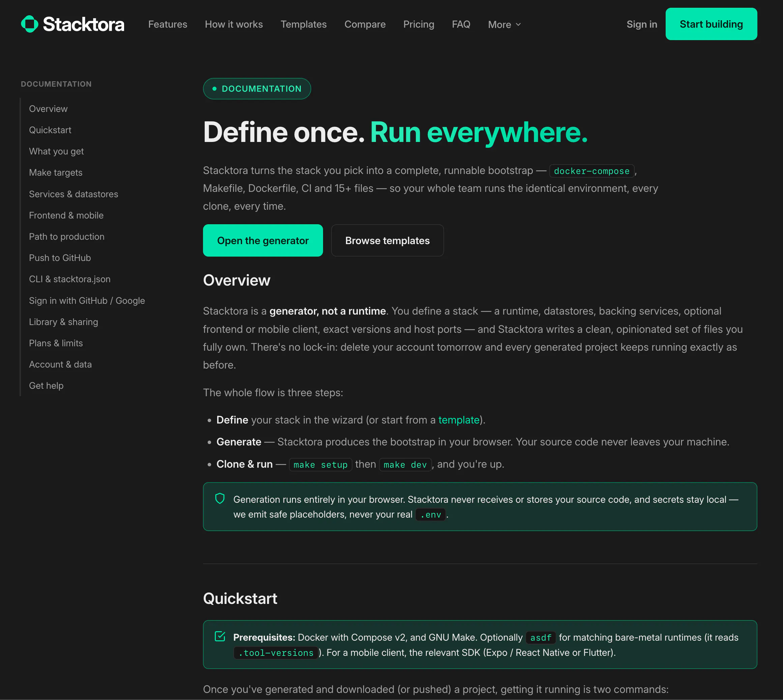Click the checkmark icon beside Prerequisites
The height and width of the screenshot is (700, 783).
click(220, 637)
